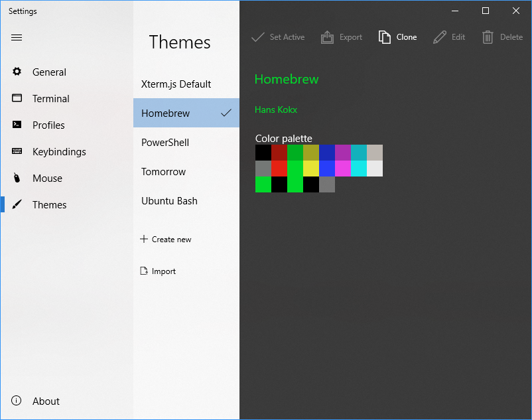This screenshot has width=532, height=420.
Task: Pick the purple palette swatch
Action: [343, 153]
